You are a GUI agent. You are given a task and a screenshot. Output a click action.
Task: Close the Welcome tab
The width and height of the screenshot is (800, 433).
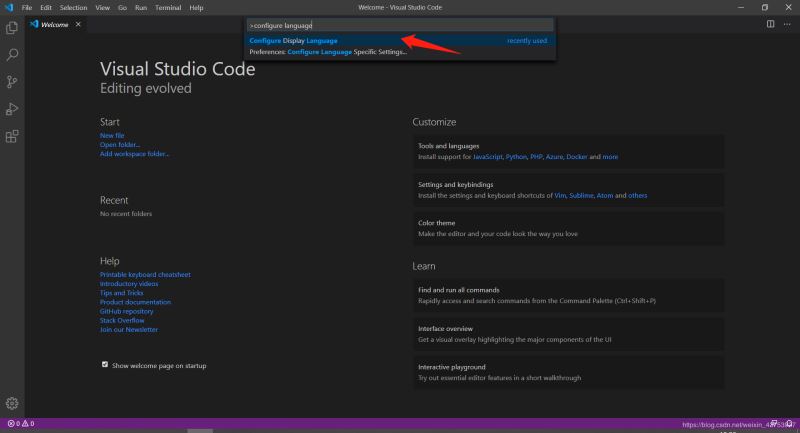77,24
